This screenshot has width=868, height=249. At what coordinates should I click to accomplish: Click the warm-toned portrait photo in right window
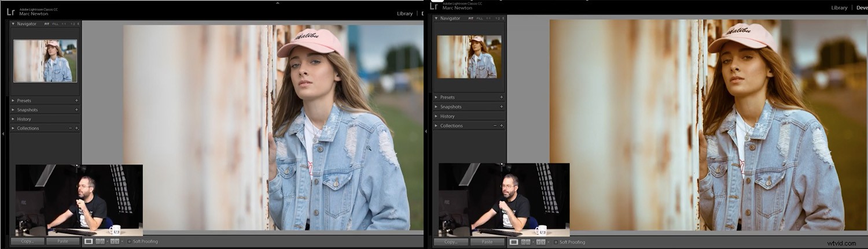tap(708, 125)
